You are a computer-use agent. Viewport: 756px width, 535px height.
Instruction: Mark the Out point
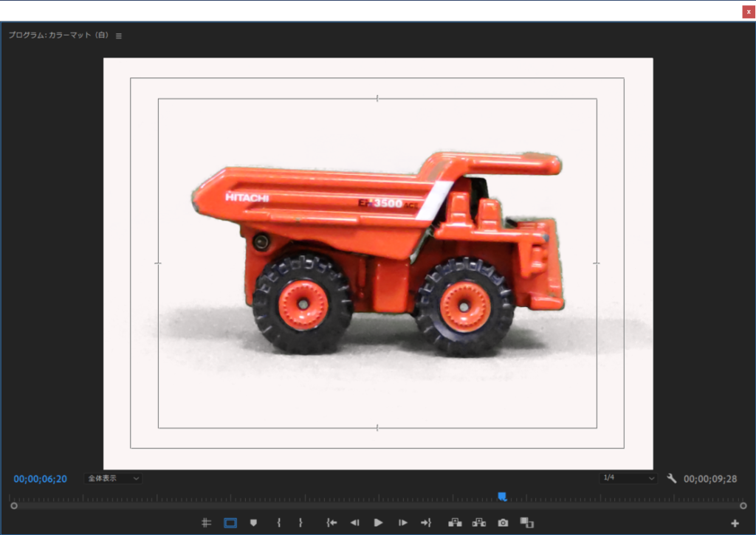pyautogui.click(x=300, y=522)
